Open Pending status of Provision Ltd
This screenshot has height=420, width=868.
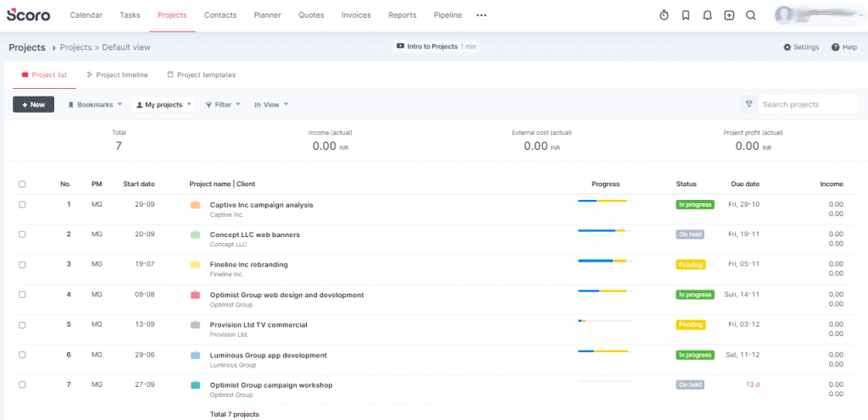(x=690, y=325)
